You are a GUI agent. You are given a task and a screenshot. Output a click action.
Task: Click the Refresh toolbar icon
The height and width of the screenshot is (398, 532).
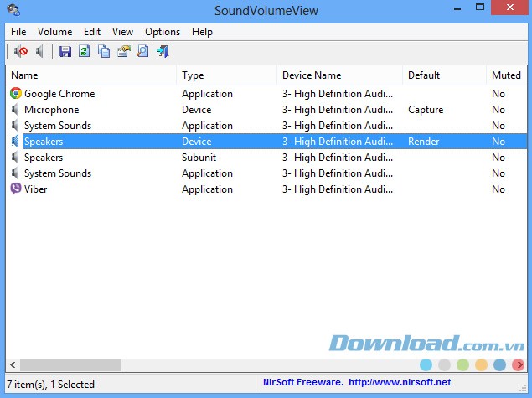(x=84, y=52)
